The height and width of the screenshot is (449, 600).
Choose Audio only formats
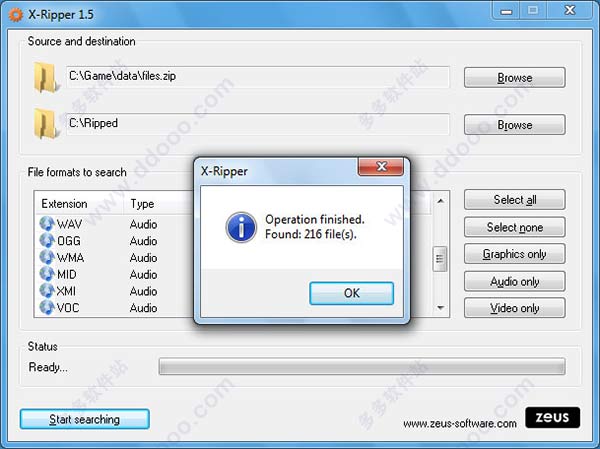point(515,281)
